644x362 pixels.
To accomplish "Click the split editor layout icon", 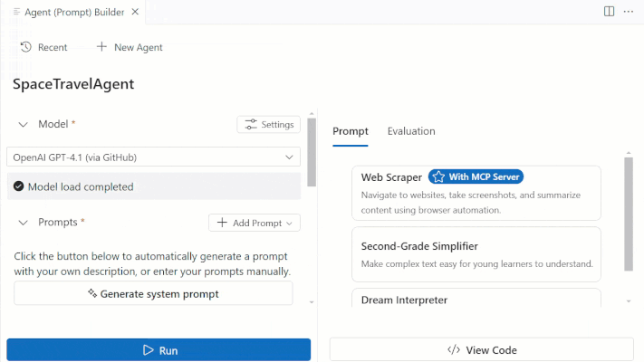I will [609, 12].
